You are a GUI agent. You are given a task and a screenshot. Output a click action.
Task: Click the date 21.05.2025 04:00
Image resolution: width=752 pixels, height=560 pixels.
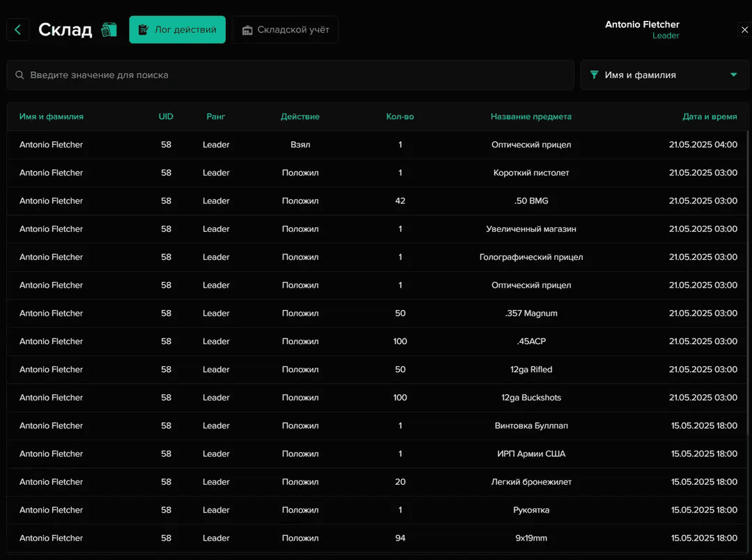pyautogui.click(x=703, y=144)
